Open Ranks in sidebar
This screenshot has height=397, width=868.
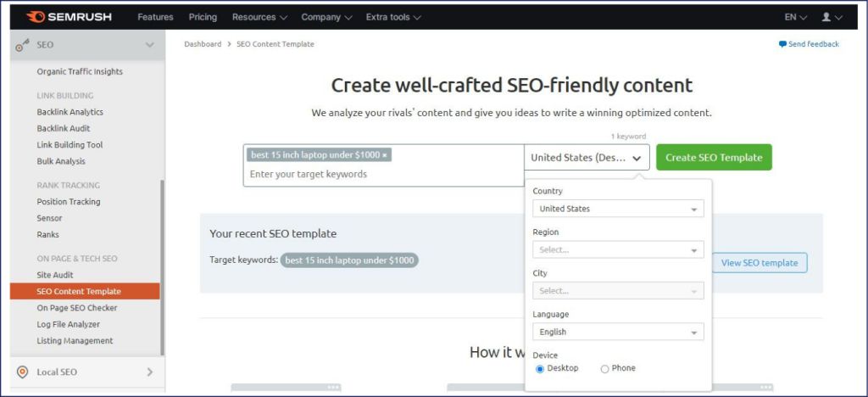[x=47, y=235]
